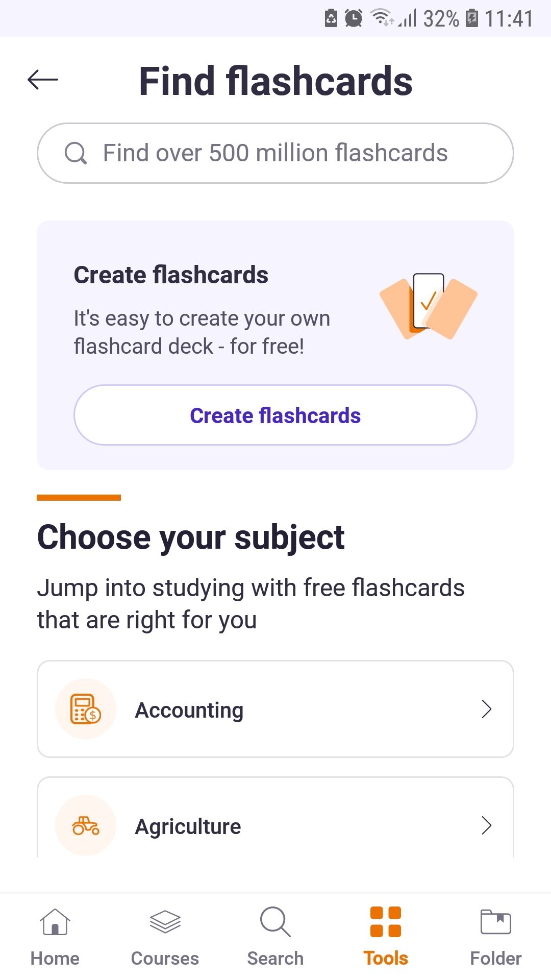Tap the clock in the status bar

(352, 18)
